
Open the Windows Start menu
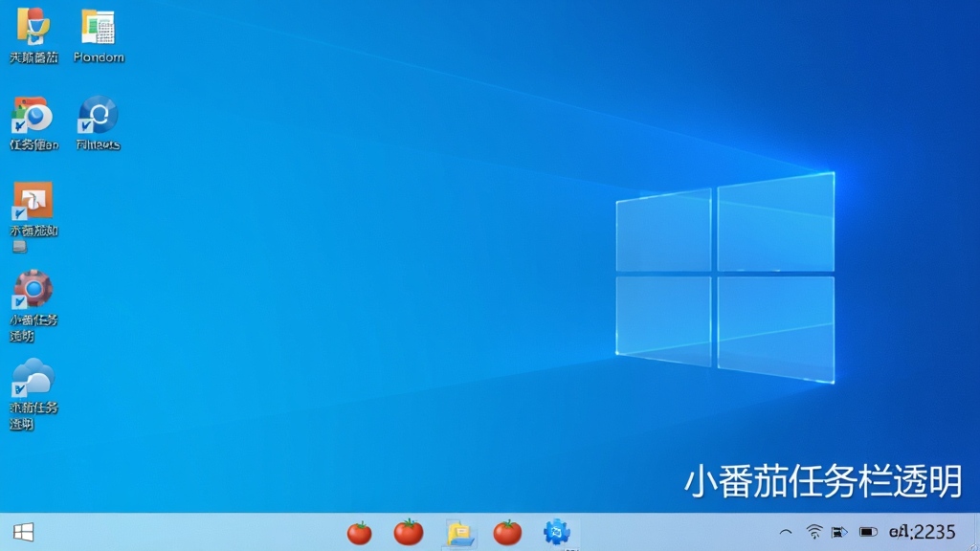(23, 532)
